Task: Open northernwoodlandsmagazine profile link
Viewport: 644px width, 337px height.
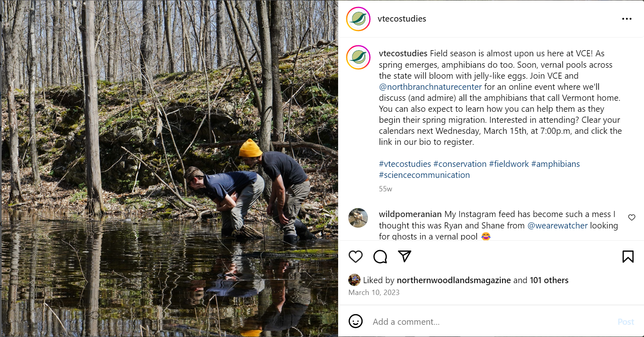Action: [x=454, y=280]
